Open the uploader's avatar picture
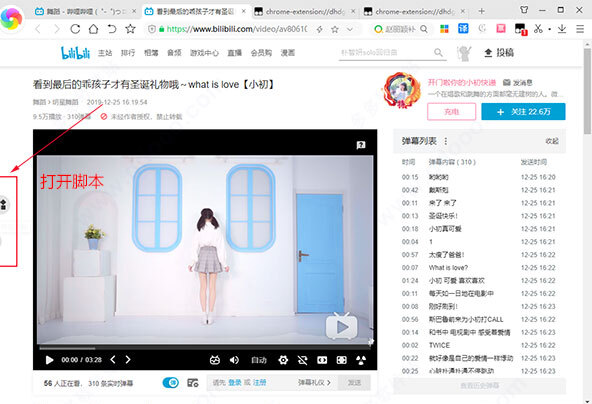 [402, 91]
